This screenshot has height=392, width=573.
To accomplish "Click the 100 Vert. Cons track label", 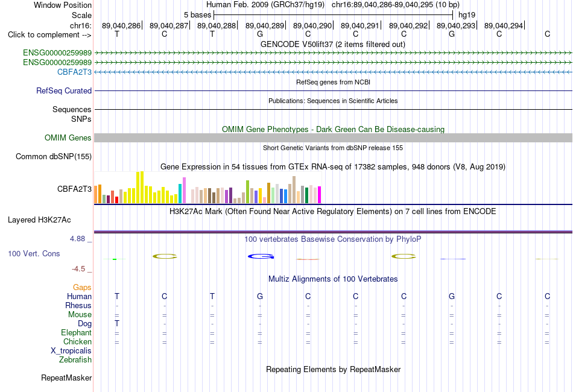I will click(x=34, y=253).
